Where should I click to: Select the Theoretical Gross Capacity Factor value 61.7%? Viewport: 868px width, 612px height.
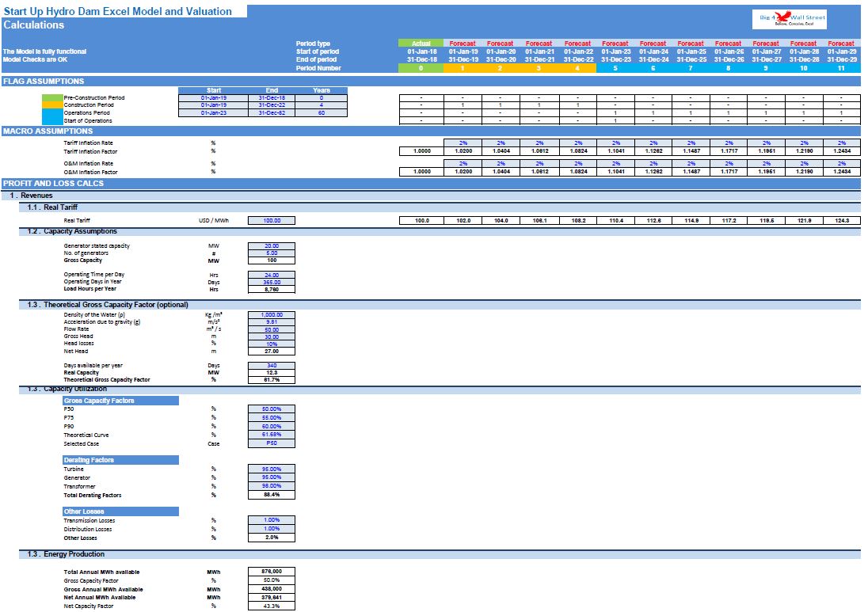271,379
